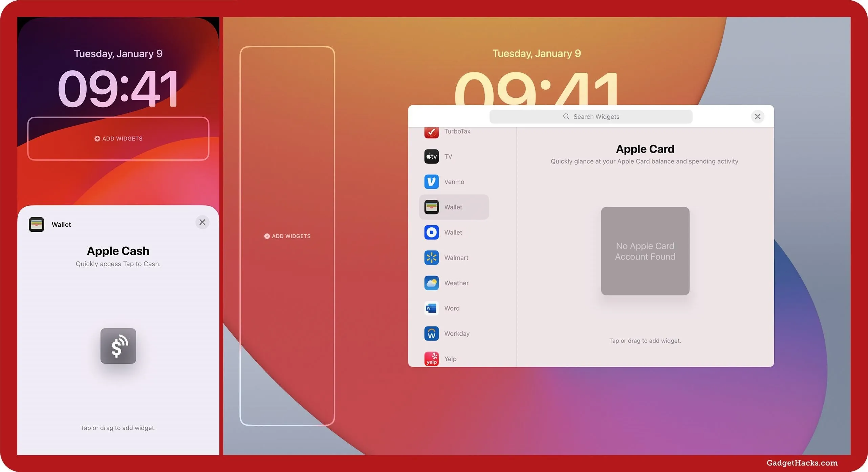Select the Apple TV icon in widget list
The width and height of the screenshot is (868, 472).
(x=431, y=156)
